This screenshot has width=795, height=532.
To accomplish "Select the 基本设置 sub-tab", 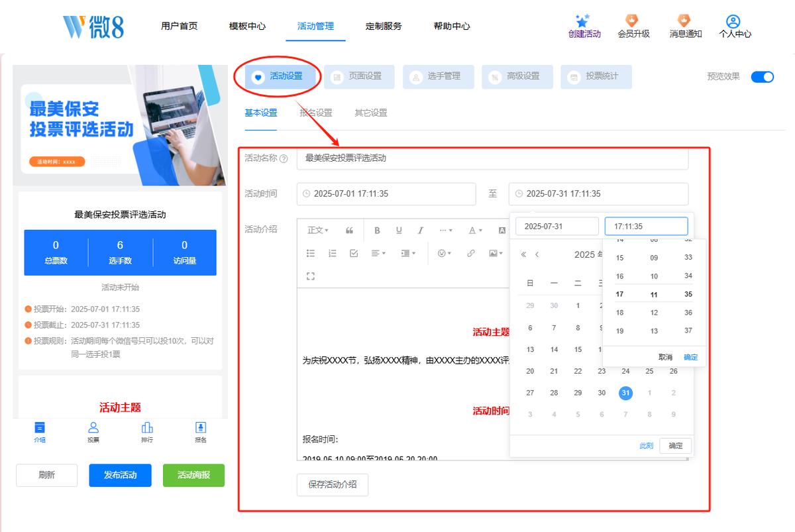I will tap(261, 113).
